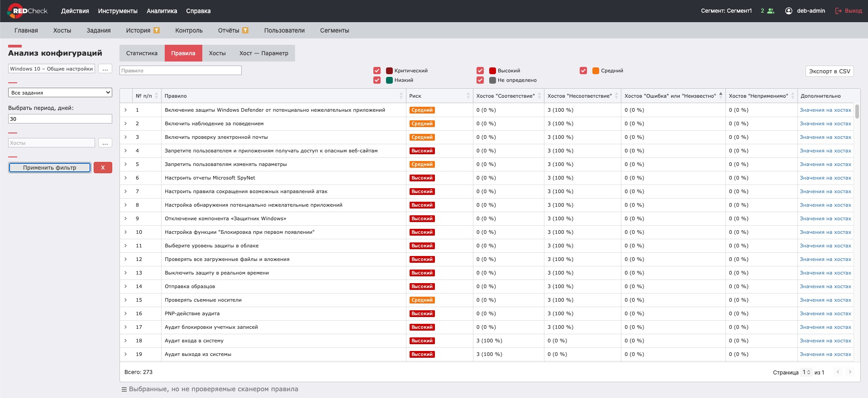Toggle the Высокий risk checkbox
Image resolution: width=868 pixels, height=398 pixels.
[x=480, y=71]
